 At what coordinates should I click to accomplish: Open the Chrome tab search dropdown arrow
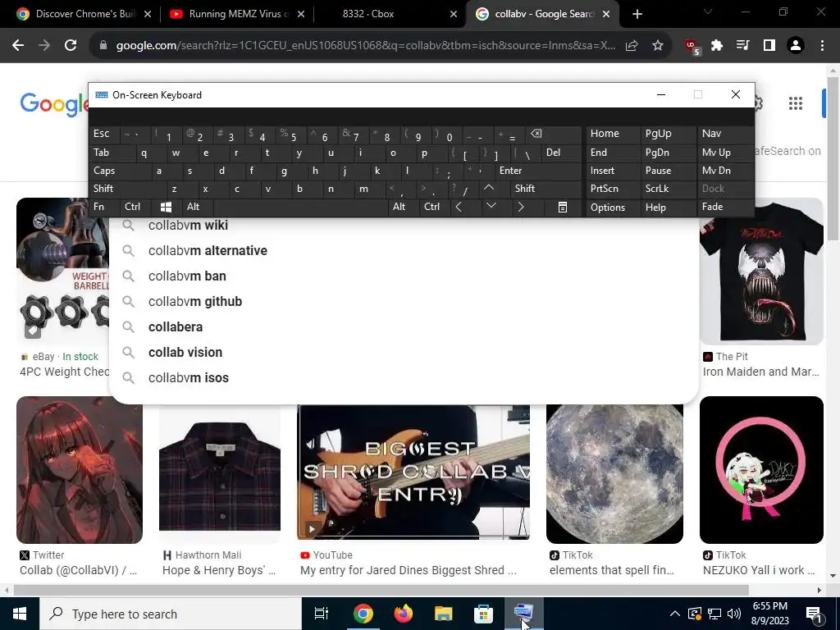point(708,11)
